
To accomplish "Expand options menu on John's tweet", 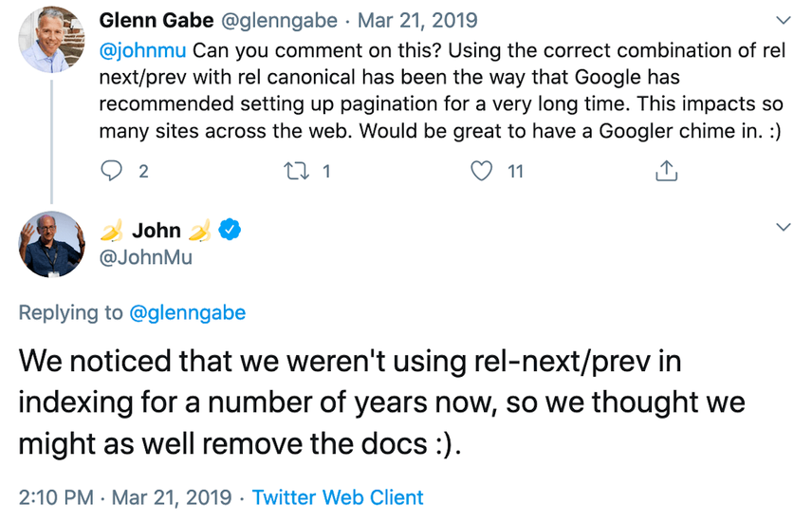I will pos(783,227).
